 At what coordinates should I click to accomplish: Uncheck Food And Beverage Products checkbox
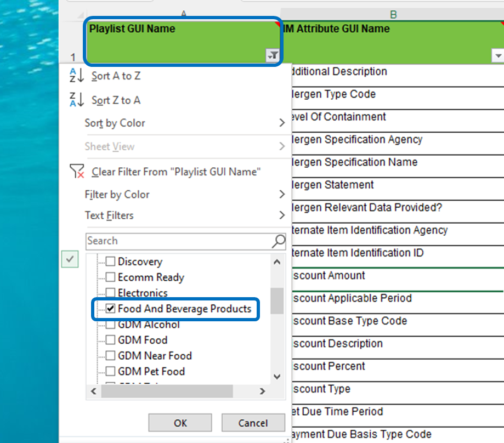[110, 309]
